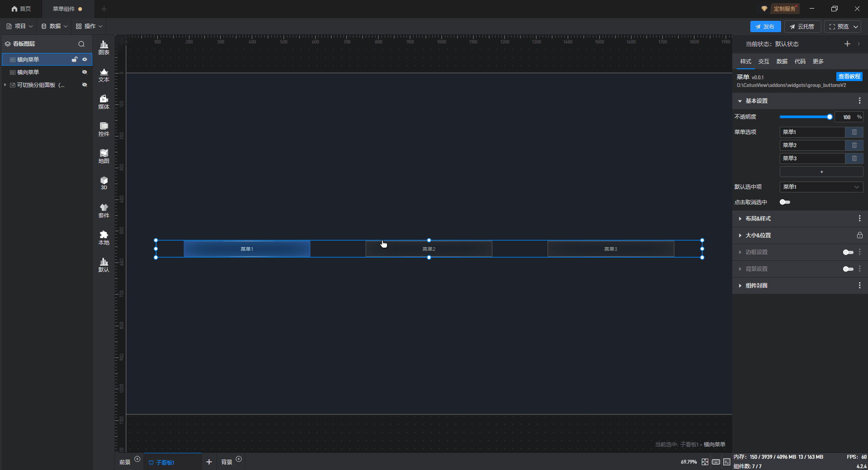Add a new component state with plus icon
868x470 pixels.
[x=847, y=44]
